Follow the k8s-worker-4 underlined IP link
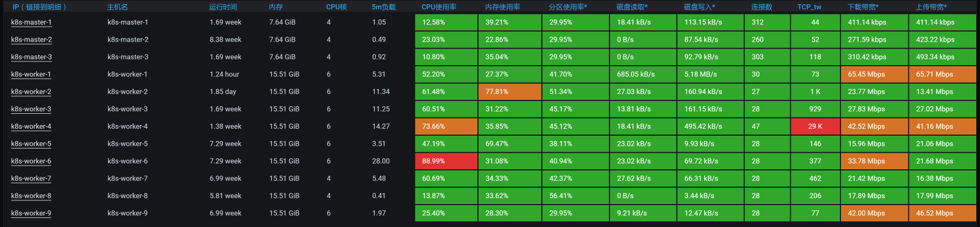Screen dimensions: 980x227 point(31,127)
